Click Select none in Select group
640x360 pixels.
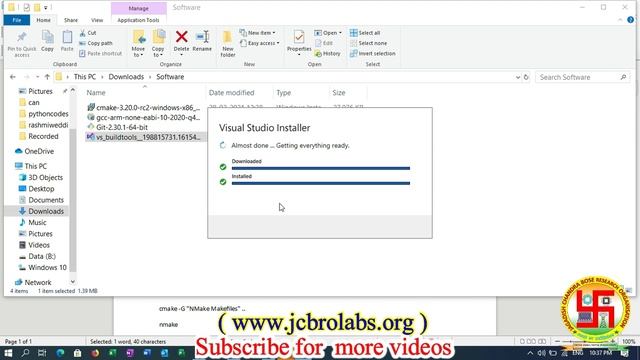[x=369, y=43]
